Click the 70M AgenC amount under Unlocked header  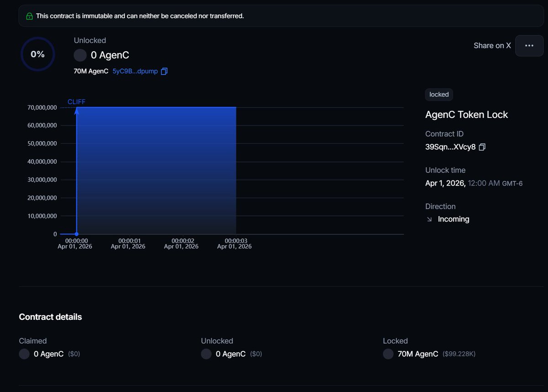91,71
